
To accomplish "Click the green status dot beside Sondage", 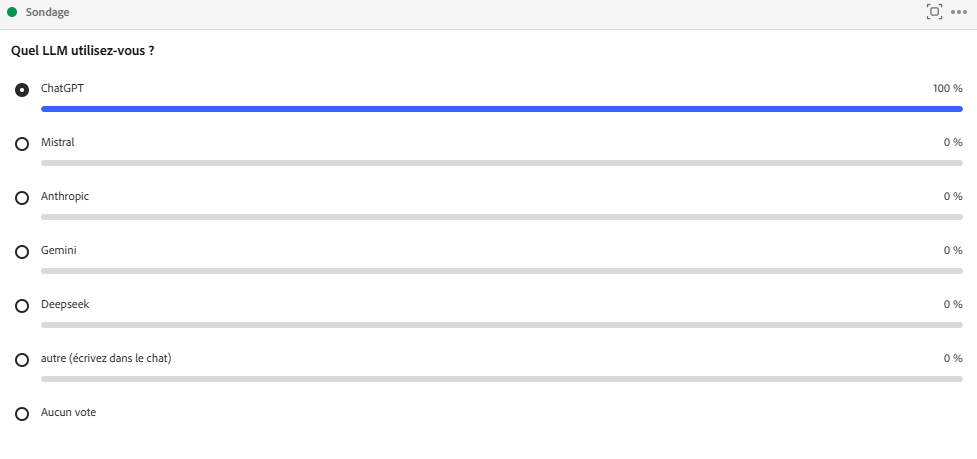I will click(12, 12).
